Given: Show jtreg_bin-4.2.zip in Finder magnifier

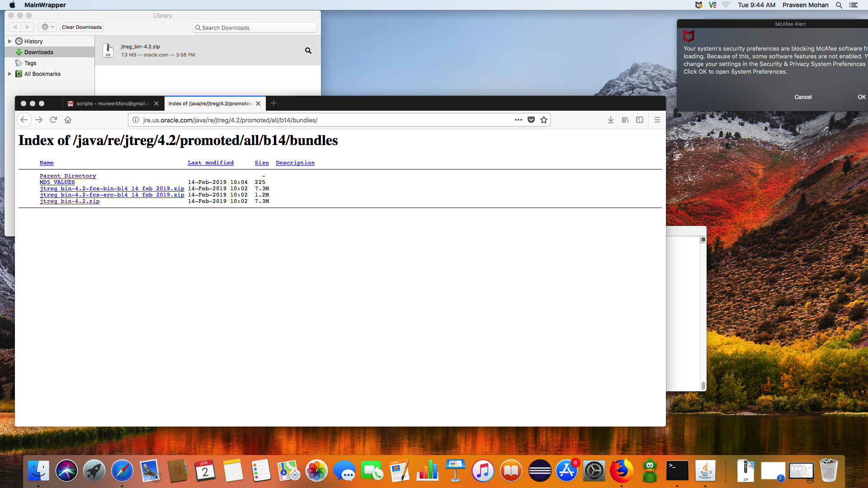Looking at the screenshot, I should coord(308,51).
